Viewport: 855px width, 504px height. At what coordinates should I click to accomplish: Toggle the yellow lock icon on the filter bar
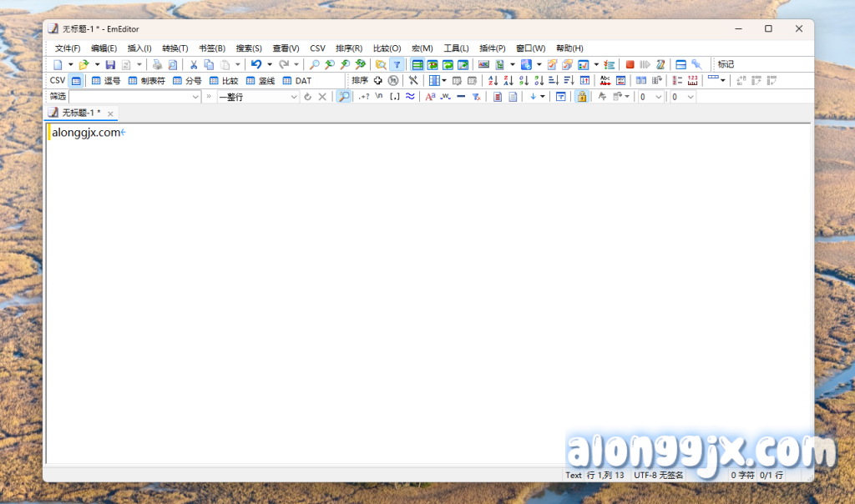pyautogui.click(x=581, y=96)
